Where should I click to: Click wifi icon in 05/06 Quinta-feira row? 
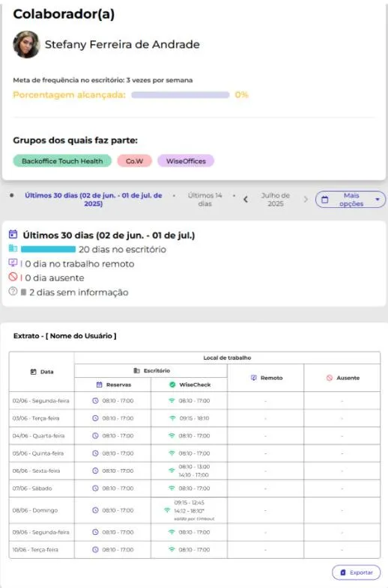(172, 453)
